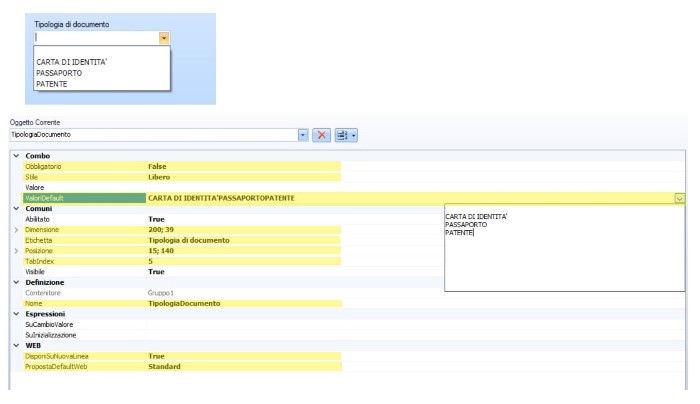Choose PASSAPORTO in the dropdown list
The height and width of the screenshot is (404, 700).
(58, 73)
